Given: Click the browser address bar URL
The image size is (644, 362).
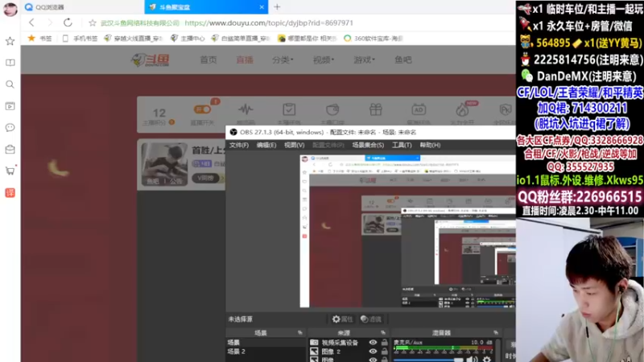Looking at the screenshot, I should coord(269,23).
